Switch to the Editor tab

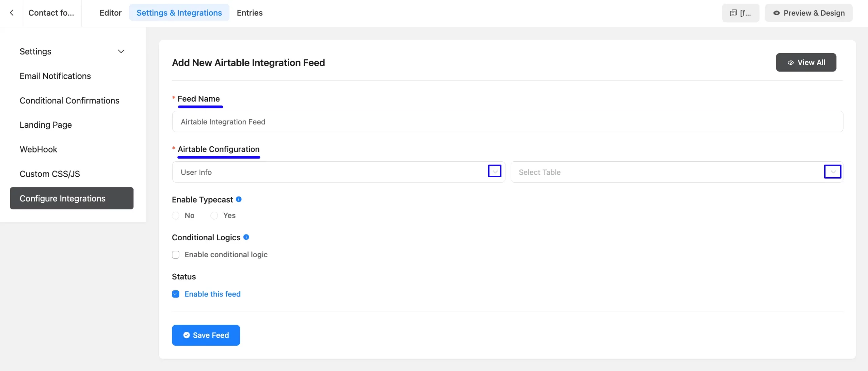(x=111, y=13)
